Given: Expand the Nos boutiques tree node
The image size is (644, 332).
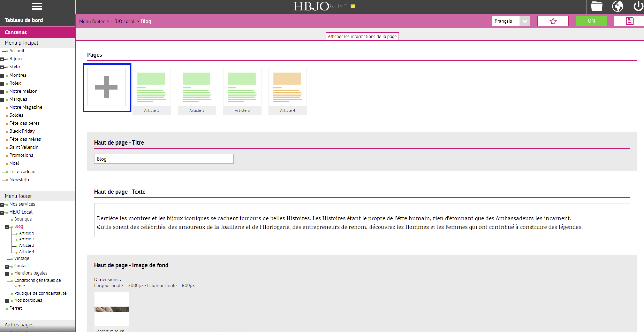Looking at the screenshot, I should coord(7,301).
